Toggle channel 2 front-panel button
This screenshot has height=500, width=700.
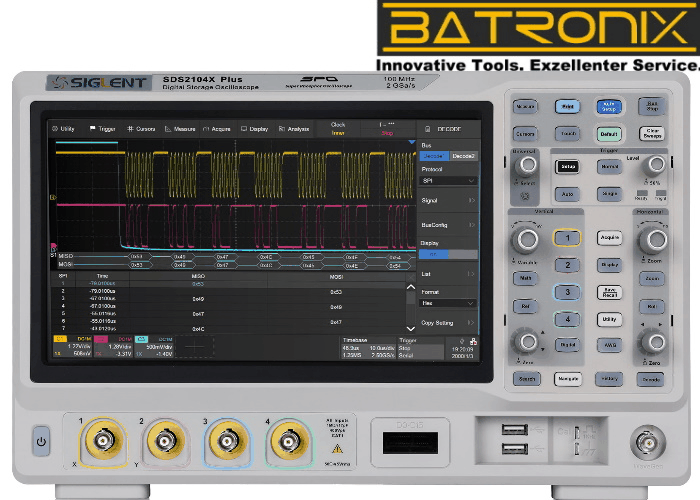tap(567, 265)
